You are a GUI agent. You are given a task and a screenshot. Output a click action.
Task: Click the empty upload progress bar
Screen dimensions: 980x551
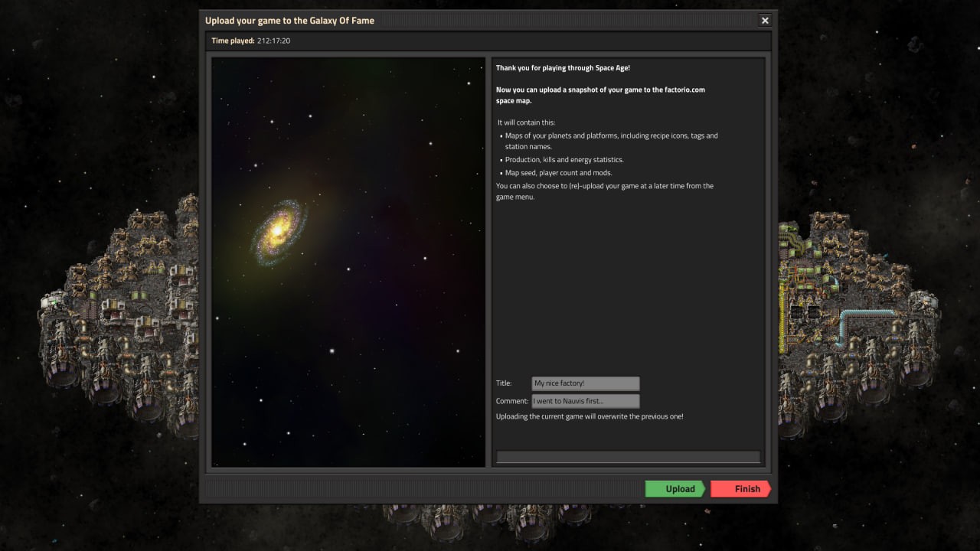click(x=628, y=457)
